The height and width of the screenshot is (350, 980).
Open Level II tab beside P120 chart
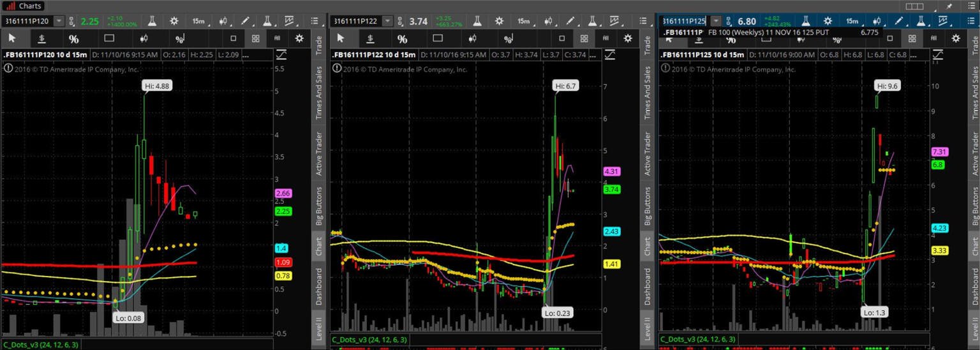click(319, 328)
